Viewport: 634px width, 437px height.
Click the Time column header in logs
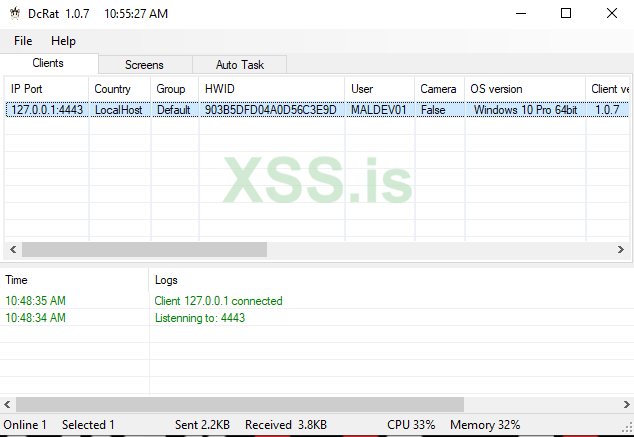(74, 280)
